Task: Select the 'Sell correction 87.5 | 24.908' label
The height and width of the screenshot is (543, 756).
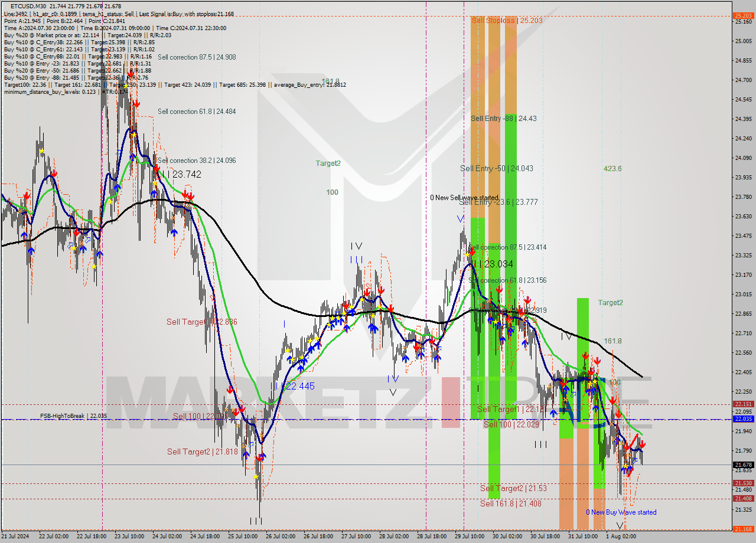Action: [x=197, y=57]
